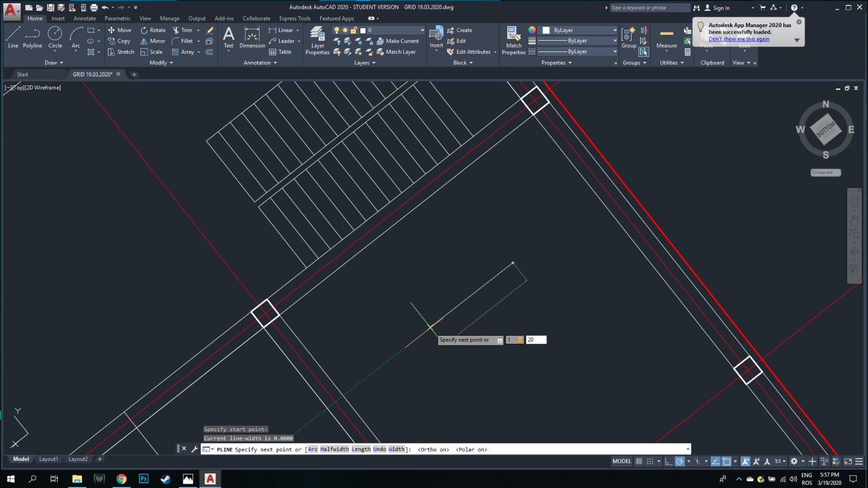Switch to the Annotate ribbon tab
The height and width of the screenshot is (488, 868).
[x=85, y=18]
